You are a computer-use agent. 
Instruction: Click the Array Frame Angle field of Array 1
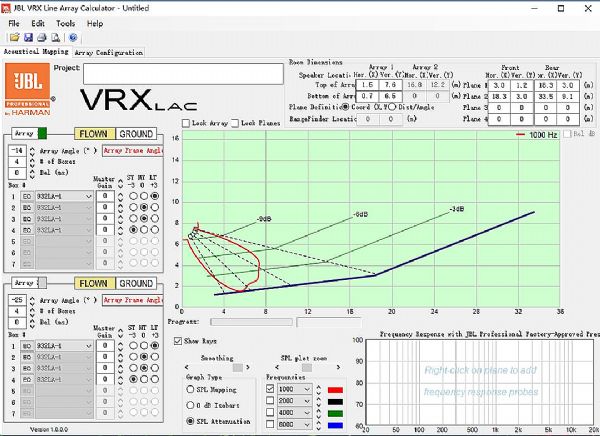point(133,151)
